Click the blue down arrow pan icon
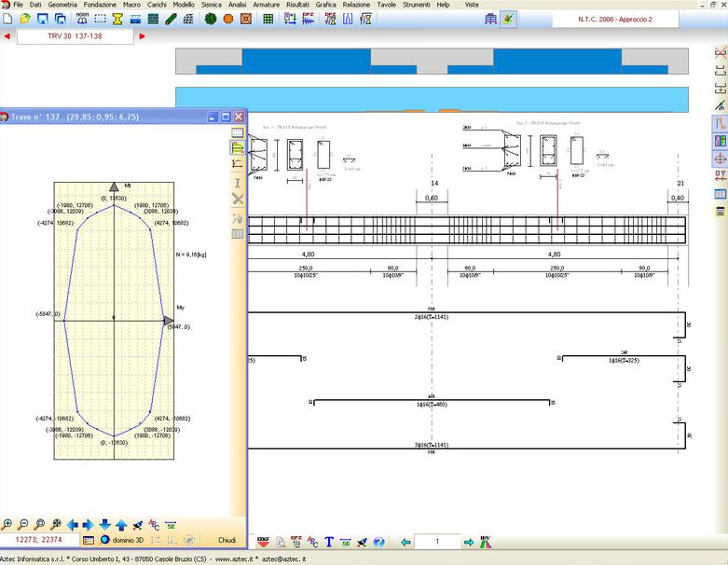Image resolution: width=728 pixels, height=565 pixels. point(104,524)
